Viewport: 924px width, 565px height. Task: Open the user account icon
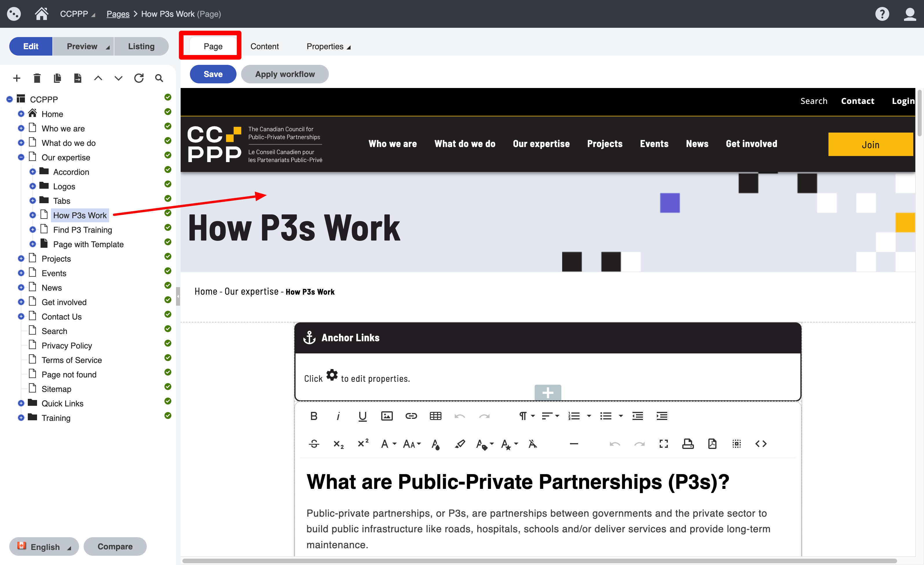pyautogui.click(x=910, y=14)
